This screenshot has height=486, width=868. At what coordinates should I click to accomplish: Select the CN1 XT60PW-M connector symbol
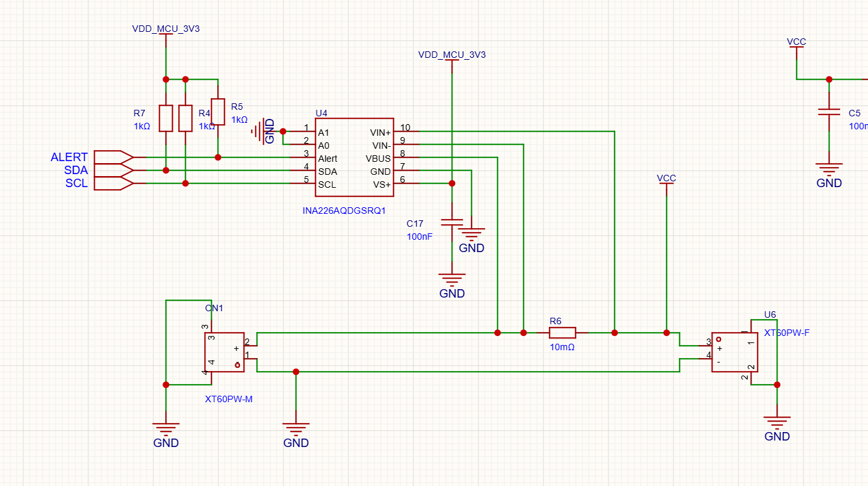[225, 352]
